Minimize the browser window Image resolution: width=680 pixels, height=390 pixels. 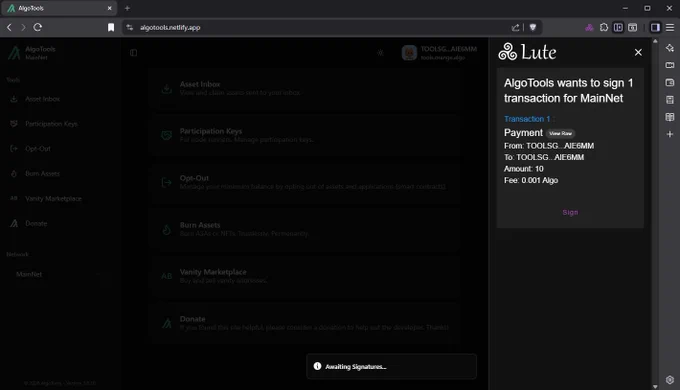625,8
